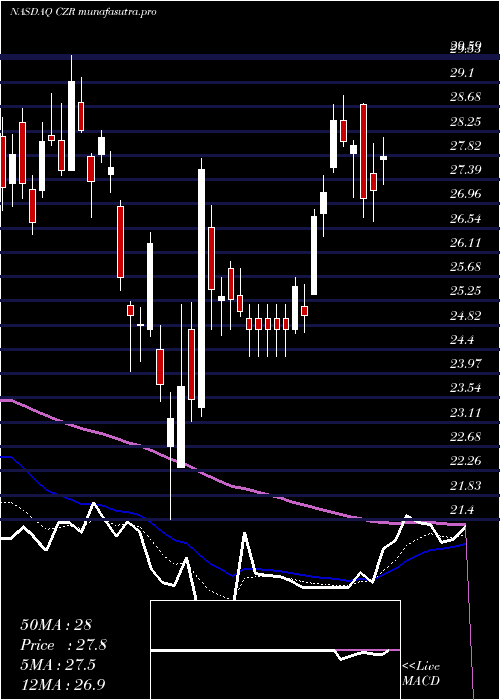The height and width of the screenshot is (700, 500).
Task: Click the last candlestick on the right
Action: [x=383, y=158]
